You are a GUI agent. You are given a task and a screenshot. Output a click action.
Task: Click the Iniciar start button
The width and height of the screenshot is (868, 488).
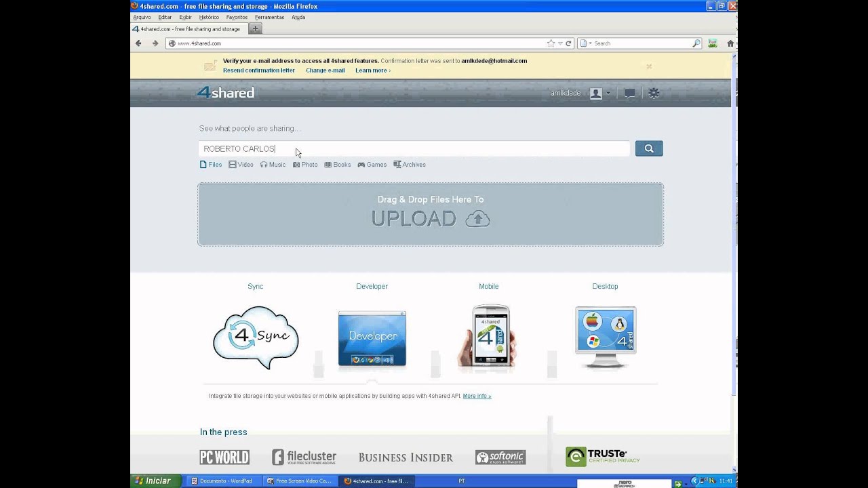pyautogui.click(x=156, y=481)
